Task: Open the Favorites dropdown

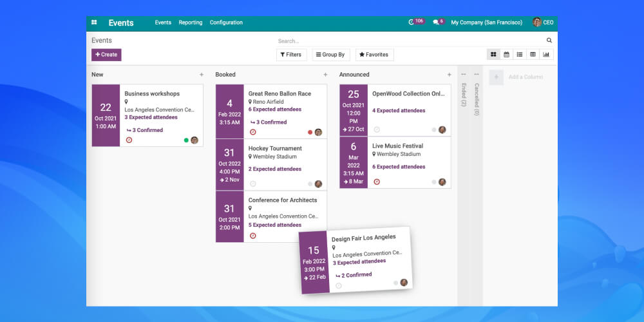Action: 374,55
